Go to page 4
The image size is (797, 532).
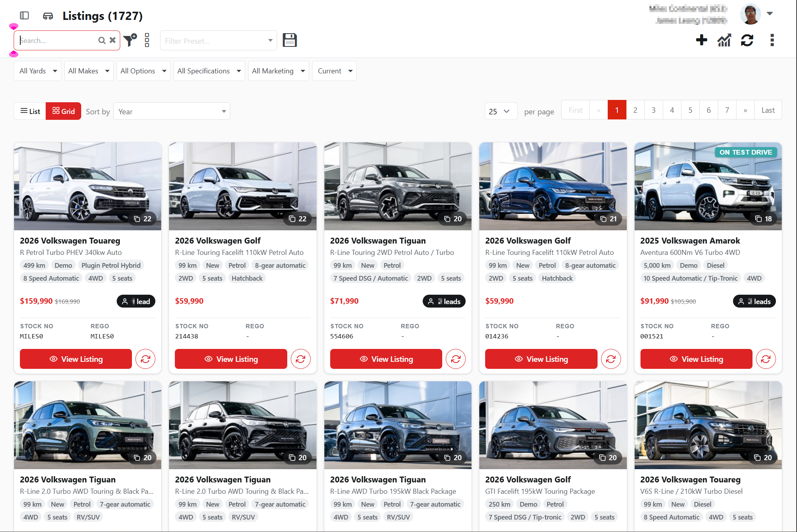point(672,110)
